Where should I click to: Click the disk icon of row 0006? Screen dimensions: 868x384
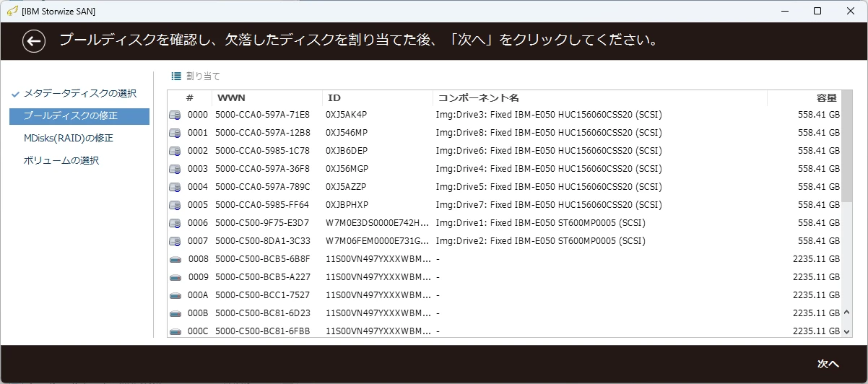pyautogui.click(x=175, y=223)
